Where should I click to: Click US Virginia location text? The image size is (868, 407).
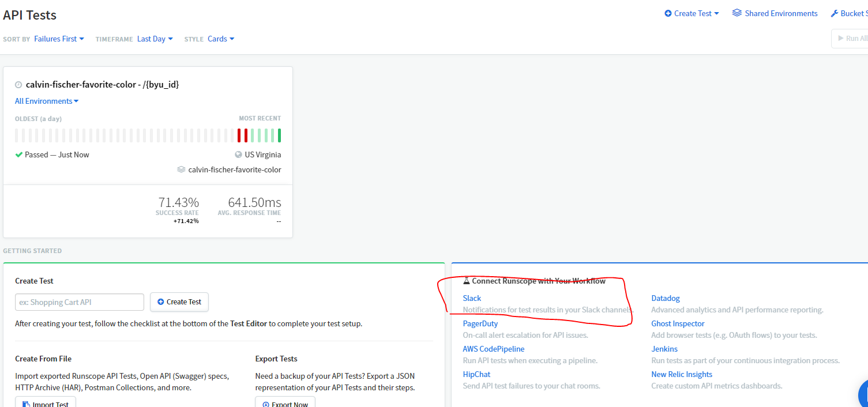(263, 154)
